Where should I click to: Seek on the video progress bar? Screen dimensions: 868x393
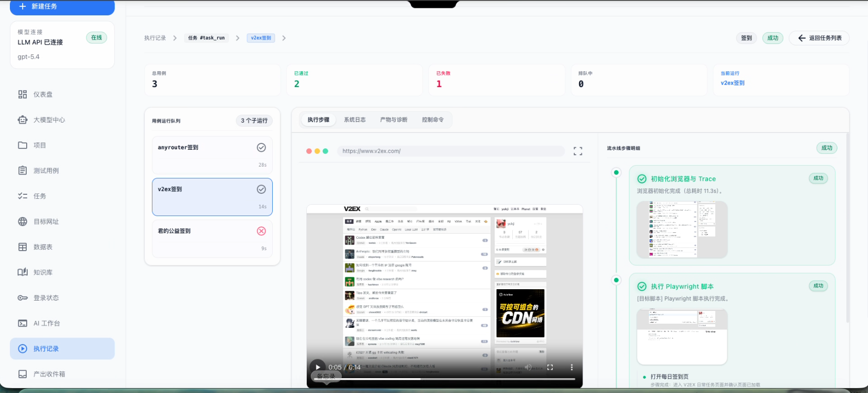pos(445,379)
